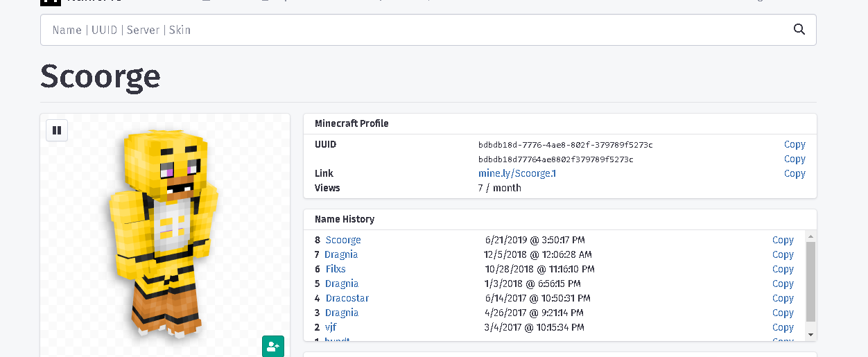This screenshot has width=868, height=357.
Task: Click the name history scrollbar down arrow
Action: pyautogui.click(x=810, y=335)
